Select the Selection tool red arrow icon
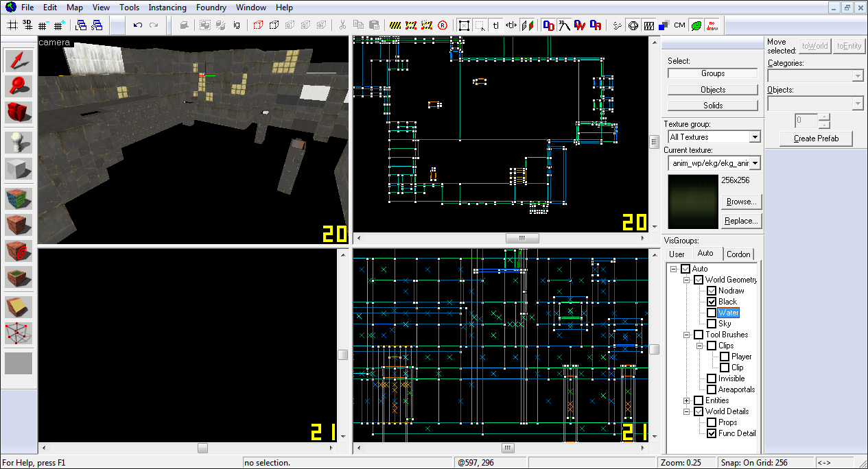The height and width of the screenshot is (469, 868). pyautogui.click(x=19, y=60)
